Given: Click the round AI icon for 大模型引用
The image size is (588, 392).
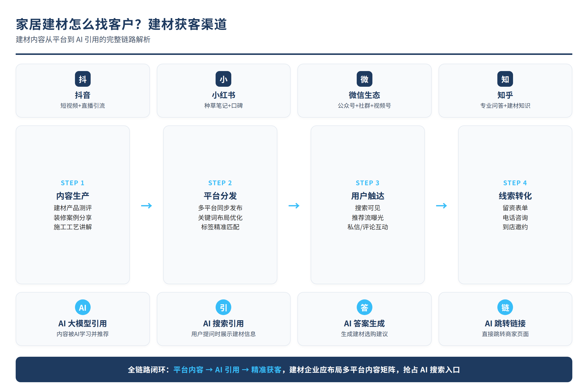Looking at the screenshot, I should click(x=83, y=307).
